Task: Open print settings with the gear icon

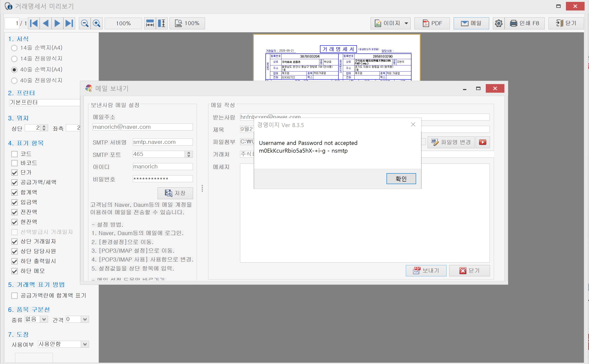Action: [x=498, y=23]
